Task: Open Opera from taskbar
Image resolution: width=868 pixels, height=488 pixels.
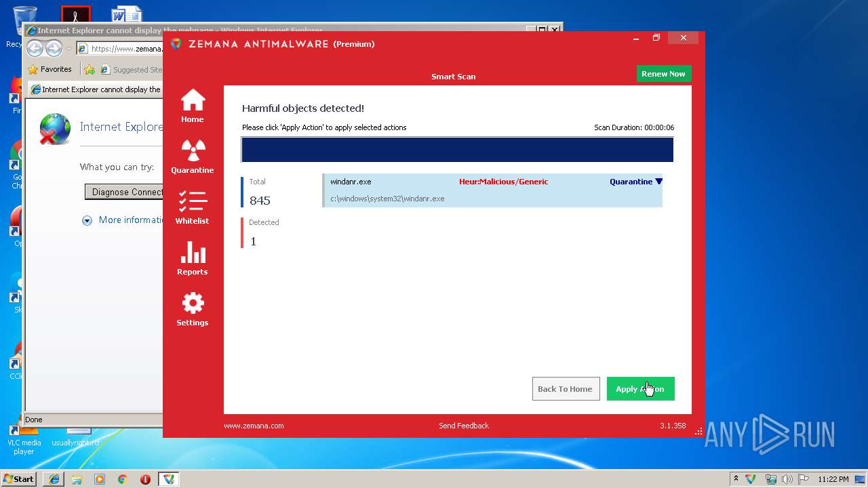Action: point(145,479)
